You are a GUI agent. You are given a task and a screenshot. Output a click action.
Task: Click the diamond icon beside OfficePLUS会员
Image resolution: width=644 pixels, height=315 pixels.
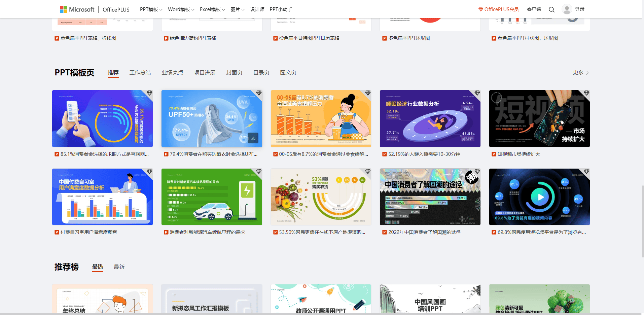pyautogui.click(x=480, y=9)
